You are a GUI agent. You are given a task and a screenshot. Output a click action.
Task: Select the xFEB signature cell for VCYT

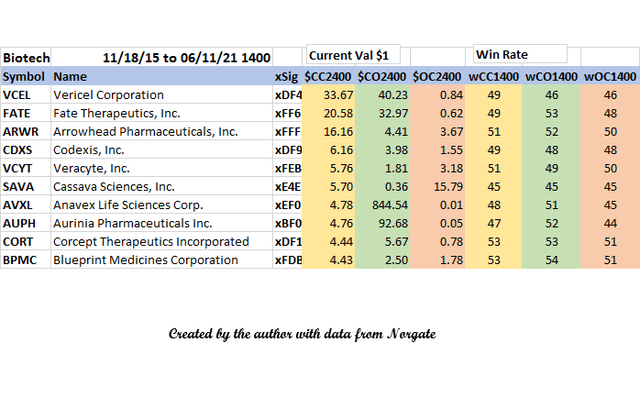287,168
